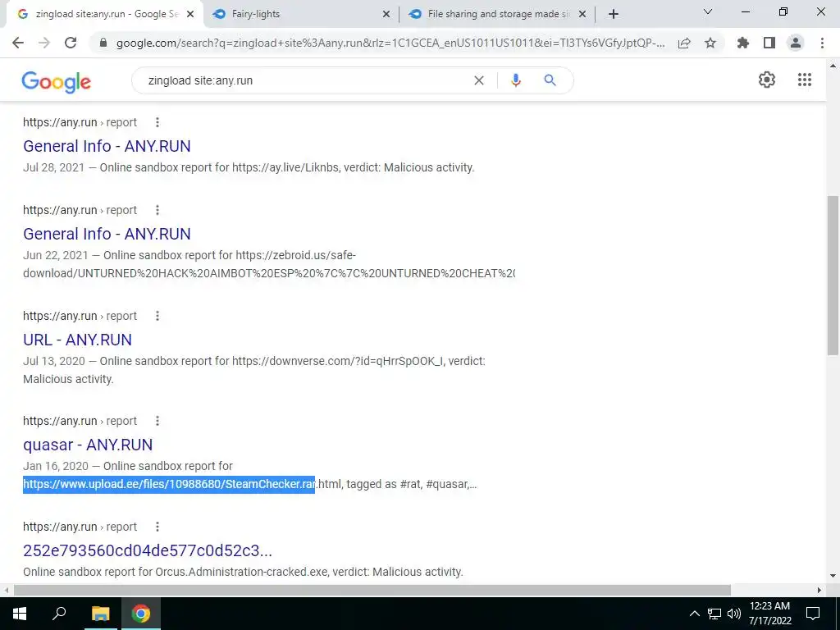840x630 pixels.
Task: Open General Info result from Jul 28, 2021
Action: (107, 146)
